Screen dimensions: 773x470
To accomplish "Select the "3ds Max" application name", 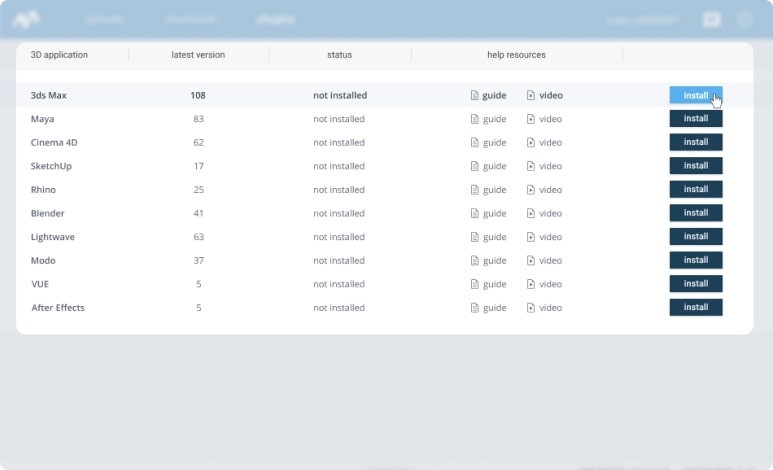I will (48, 95).
